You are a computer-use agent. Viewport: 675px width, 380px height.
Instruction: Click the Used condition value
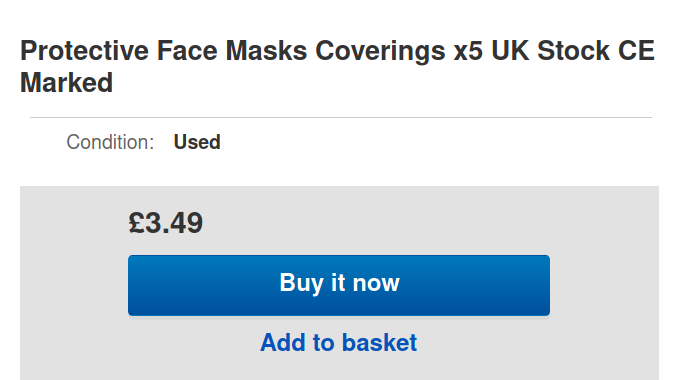(197, 142)
